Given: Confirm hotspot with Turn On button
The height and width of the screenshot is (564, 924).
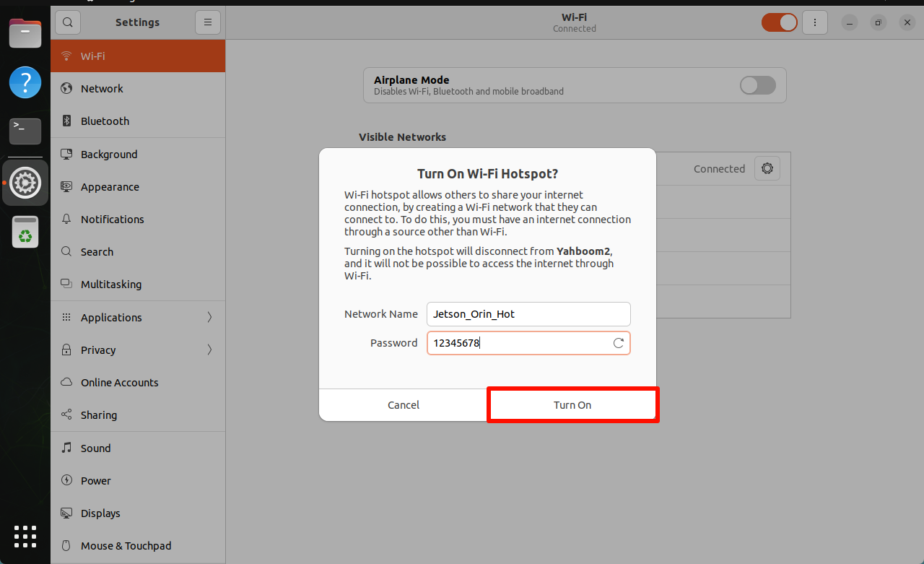Looking at the screenshot, I should (x=572, y=405).
